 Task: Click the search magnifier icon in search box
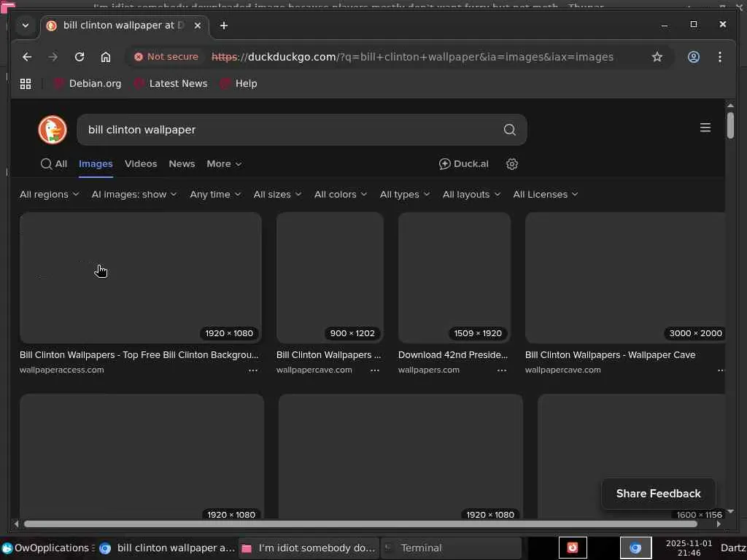pyautogui.click(x=509, y=130)
